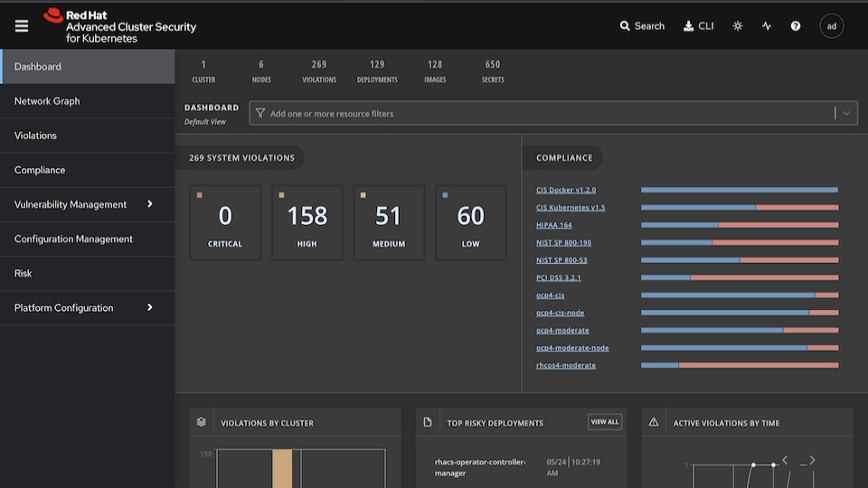Open Compliance page in sidebar
The image size is (868, 488).
click(88, 170)
